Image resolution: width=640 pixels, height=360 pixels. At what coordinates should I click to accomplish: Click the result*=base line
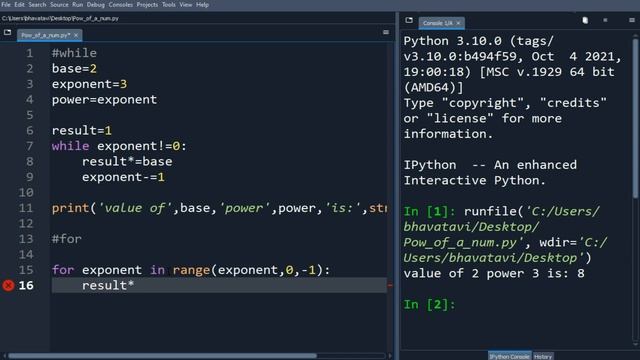tap(127, 162)
